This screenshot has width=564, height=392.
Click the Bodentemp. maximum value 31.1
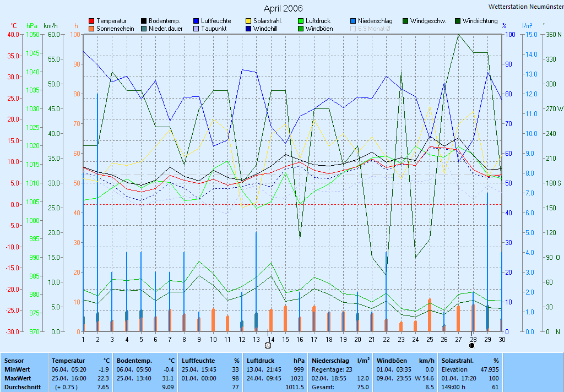click(169, 378)
